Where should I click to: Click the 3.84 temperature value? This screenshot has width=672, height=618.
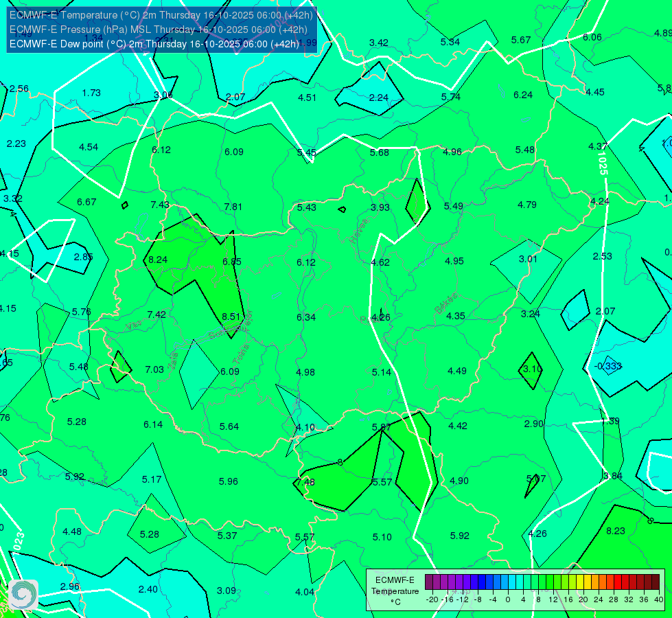612,476
